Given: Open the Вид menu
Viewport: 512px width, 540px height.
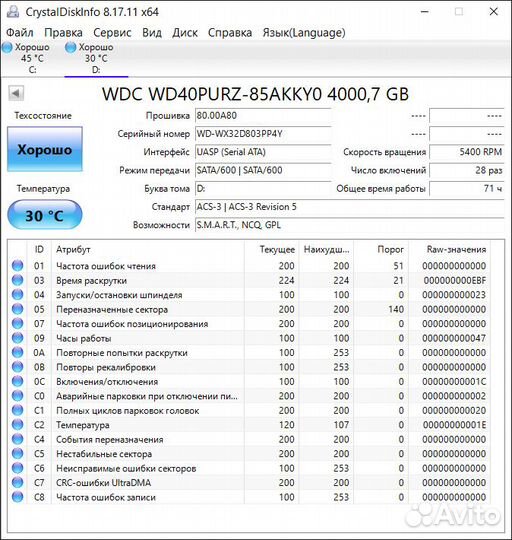Looking at the screenshot, I should click(152, 33).
